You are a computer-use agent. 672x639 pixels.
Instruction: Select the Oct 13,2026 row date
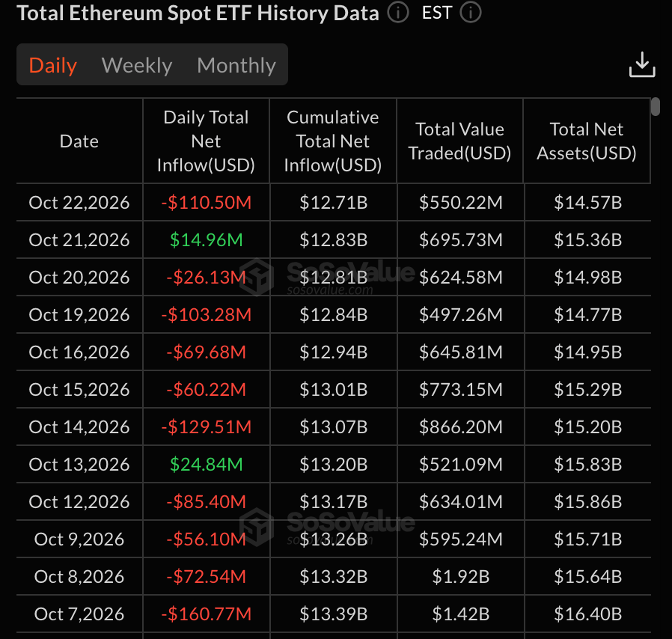(x=79, y=464)
